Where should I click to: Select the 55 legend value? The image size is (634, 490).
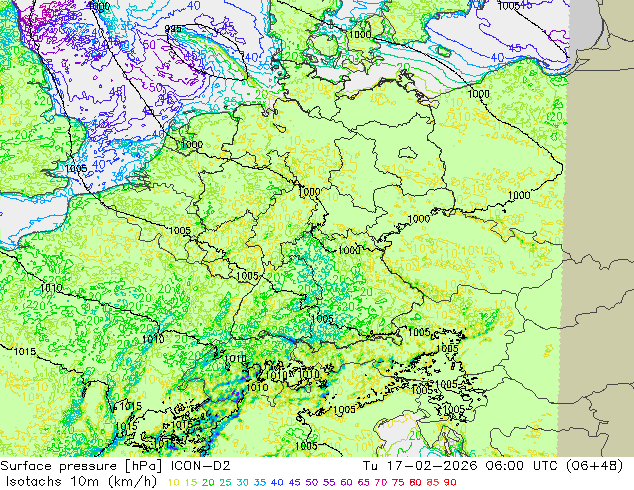[x=329, y=482]
